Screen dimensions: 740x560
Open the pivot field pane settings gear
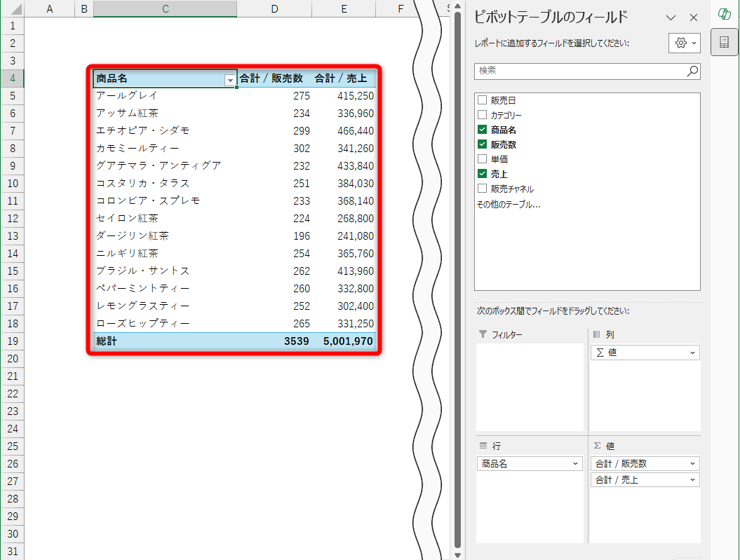682,43
